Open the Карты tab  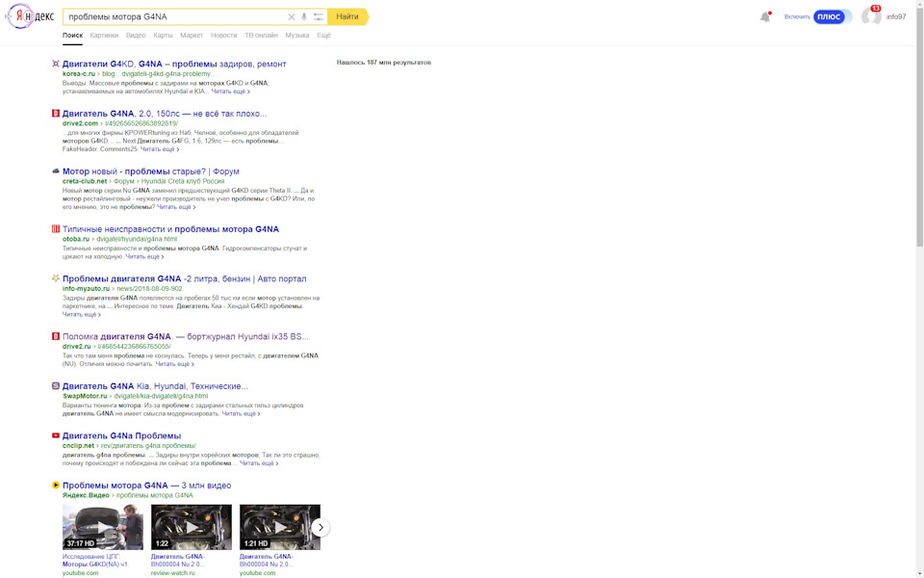(163, 36)
